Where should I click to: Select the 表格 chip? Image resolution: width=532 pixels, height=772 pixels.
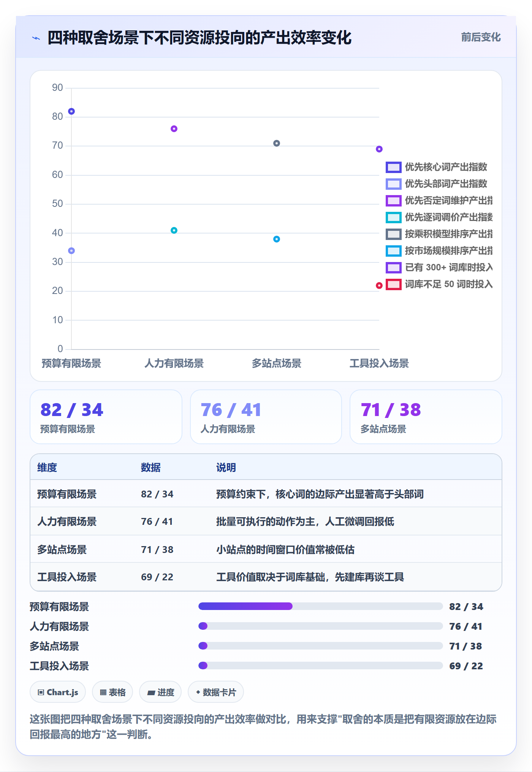tap(112, 692)
